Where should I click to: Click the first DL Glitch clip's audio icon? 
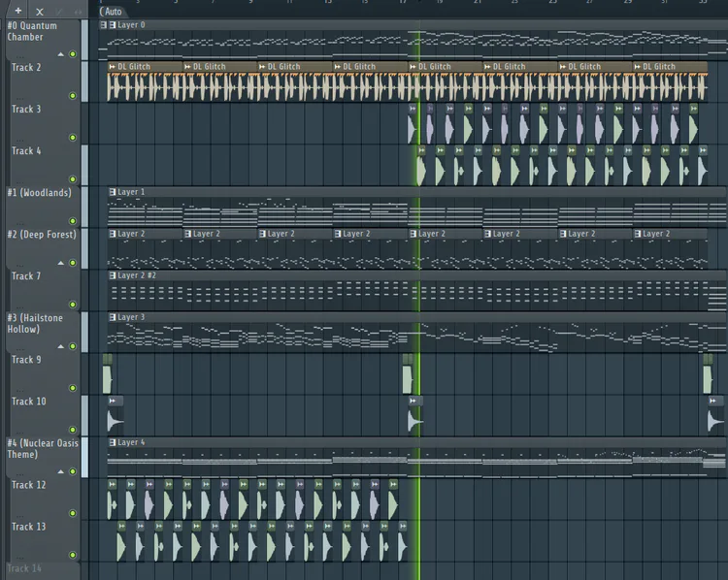click(x=112, y=66)
